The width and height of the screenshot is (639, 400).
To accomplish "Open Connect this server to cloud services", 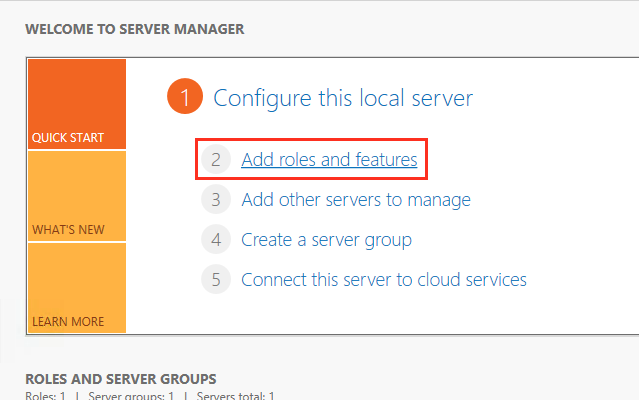I will tap(384, 279).
